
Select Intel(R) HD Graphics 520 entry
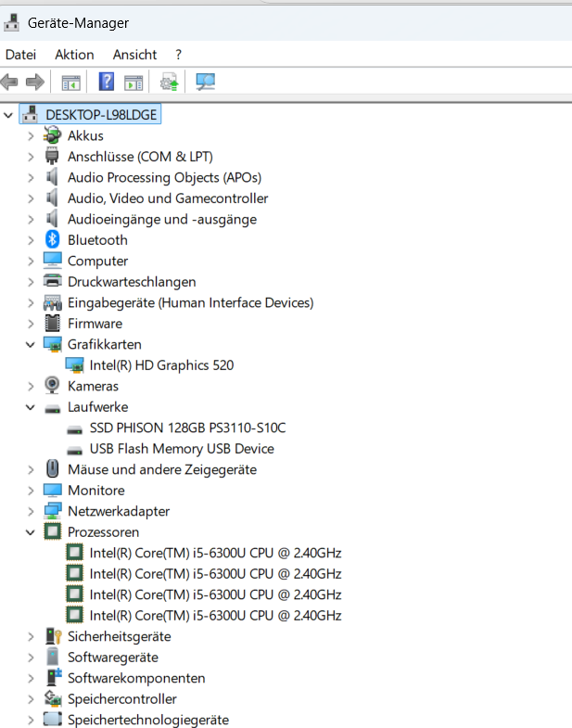161,365
